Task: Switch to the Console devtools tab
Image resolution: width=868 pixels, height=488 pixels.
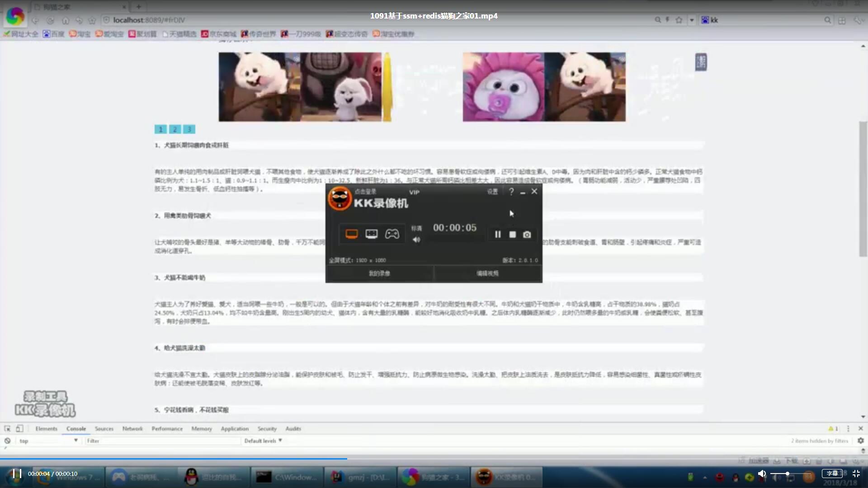Action: [76, 428]
